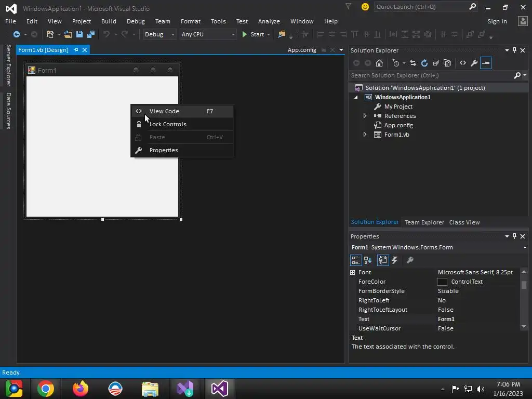Pin the Properties panel
Viewport: 532px width, 399px height.
pos(515,236)
